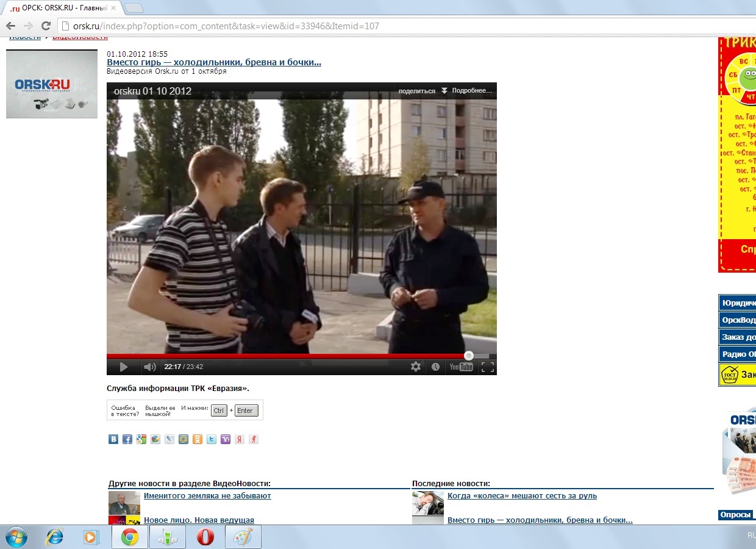Enter fullscreen mode on the video

487,367
